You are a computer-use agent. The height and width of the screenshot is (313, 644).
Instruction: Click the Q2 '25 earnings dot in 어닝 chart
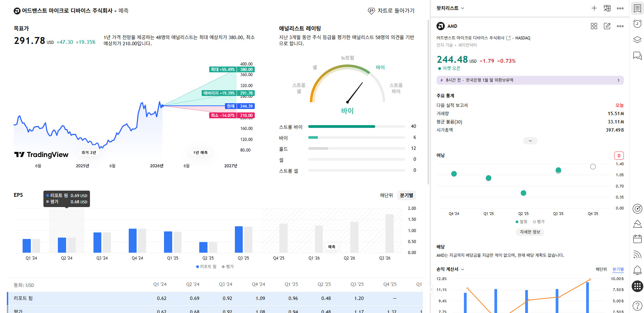pyautogui.click(x=523, y=193)
